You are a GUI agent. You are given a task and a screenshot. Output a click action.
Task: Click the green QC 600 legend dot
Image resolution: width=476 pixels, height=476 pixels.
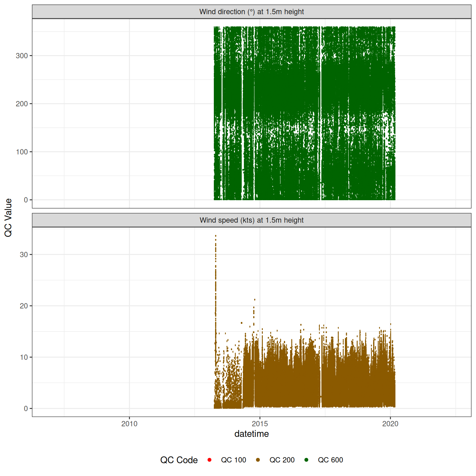click(x=306, y=460)
